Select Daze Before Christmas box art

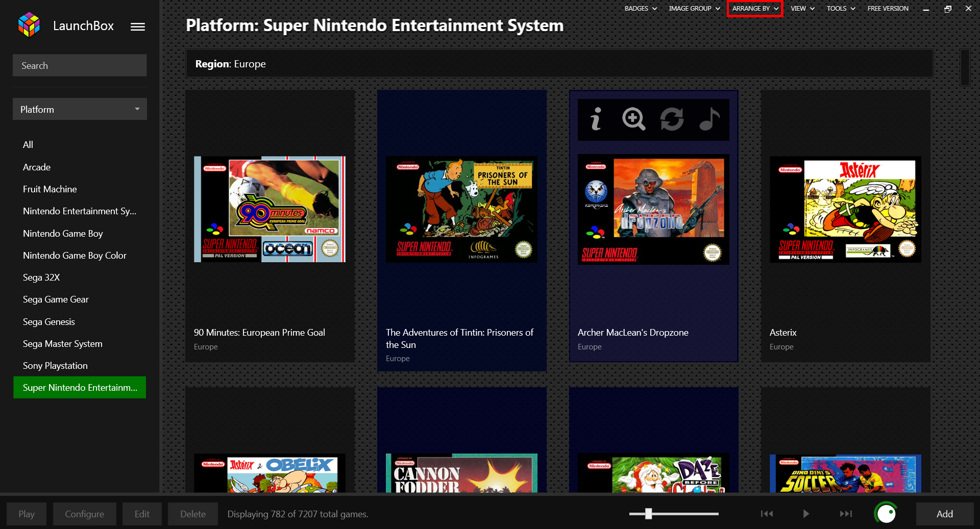[x=653, y=473]
